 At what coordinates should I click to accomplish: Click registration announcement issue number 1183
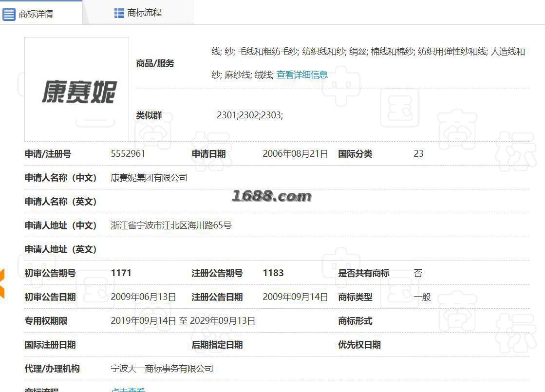[273, 273]
